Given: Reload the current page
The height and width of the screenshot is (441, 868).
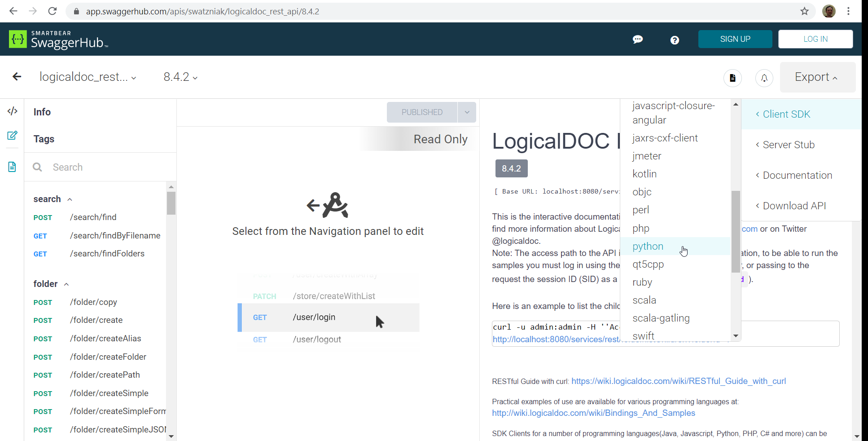Looking at the screenshot, I should click(53, 11).
